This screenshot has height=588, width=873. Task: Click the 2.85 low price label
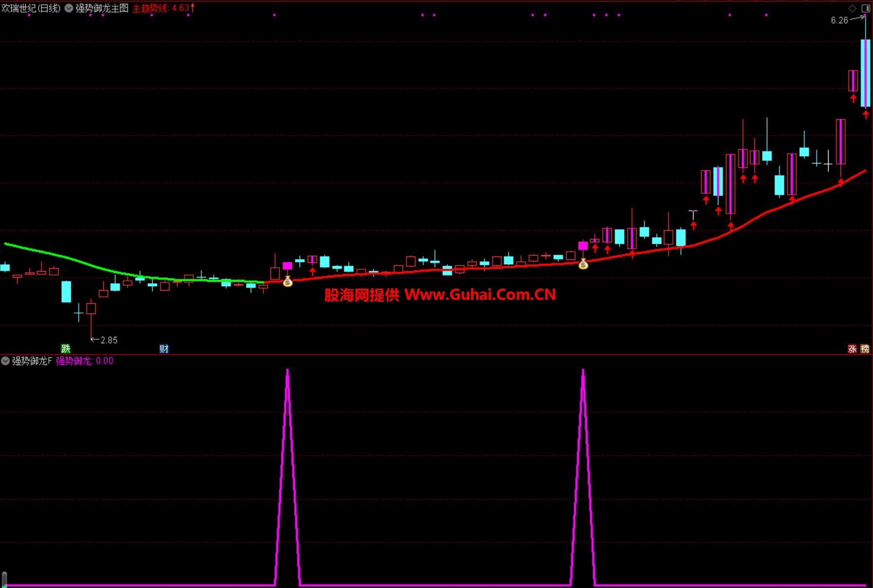109,340
